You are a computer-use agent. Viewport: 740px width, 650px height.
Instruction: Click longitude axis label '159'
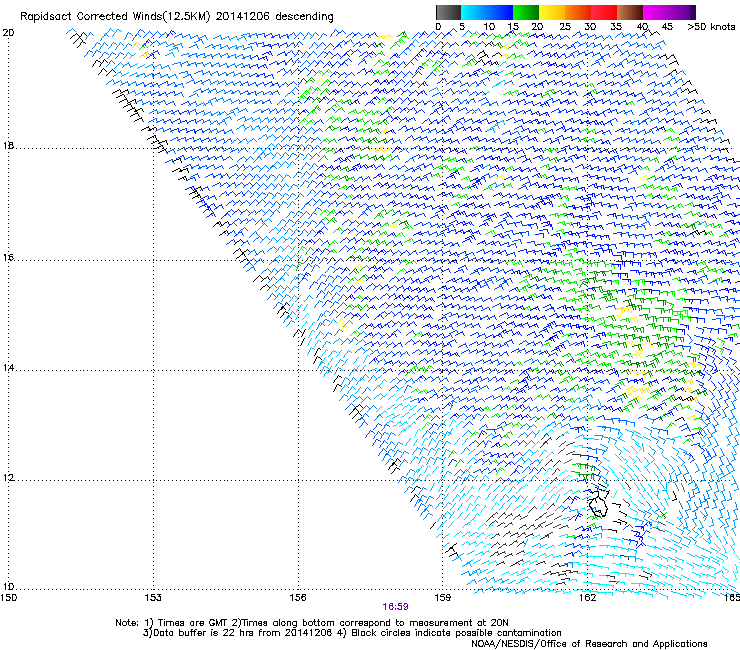(x=443, y=598)
